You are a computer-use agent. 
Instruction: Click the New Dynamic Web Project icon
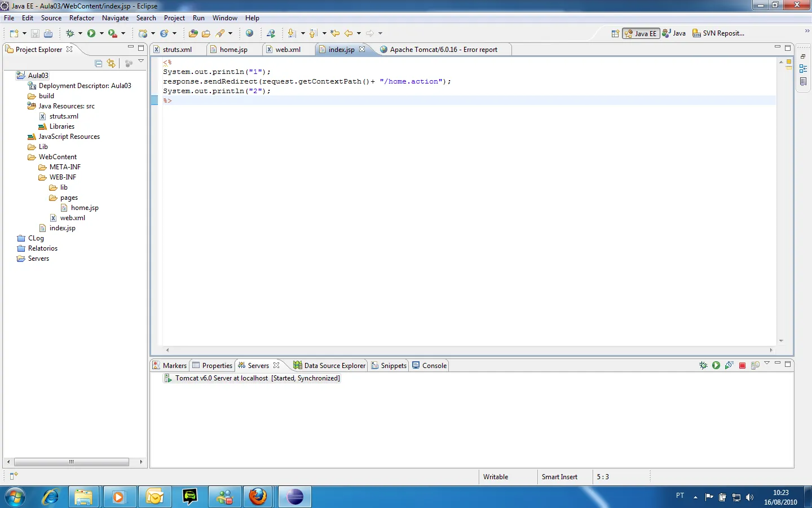click(x=143, y=33)
